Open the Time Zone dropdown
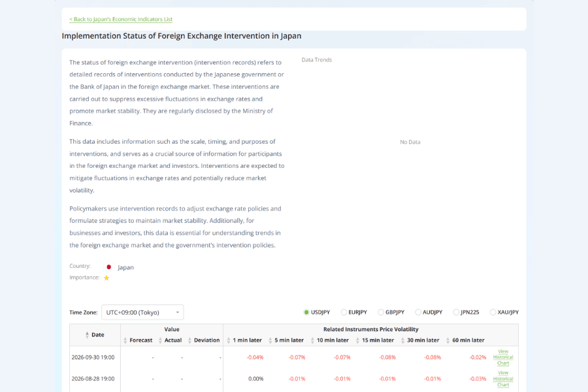 point(142,312)
